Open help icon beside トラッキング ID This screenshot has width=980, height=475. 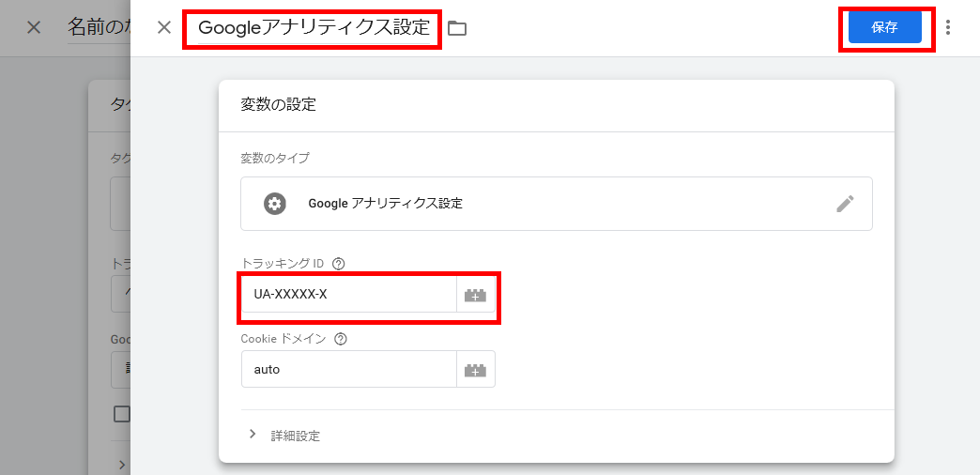[340, 264]
